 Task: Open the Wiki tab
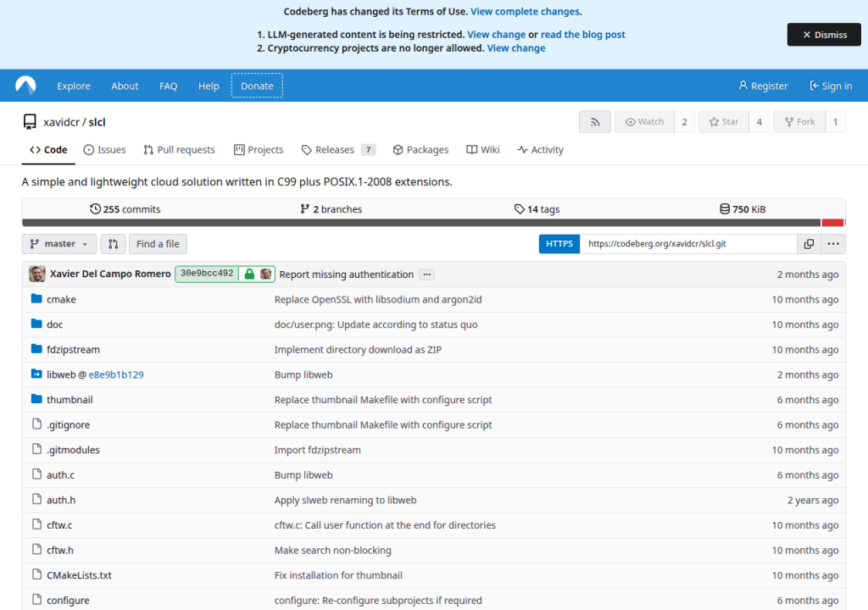coord(482,150)
